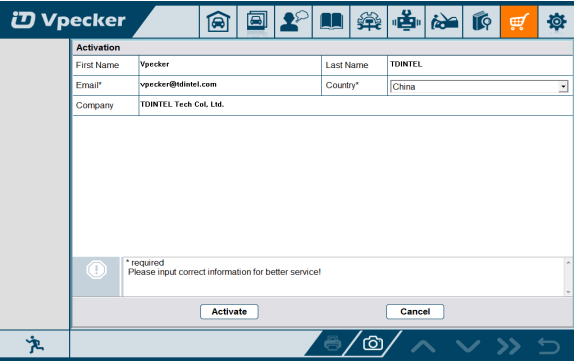This screenshot has height=361, width=574.
Task: Click the return back arrow icon
Action: tap(549, 346)
